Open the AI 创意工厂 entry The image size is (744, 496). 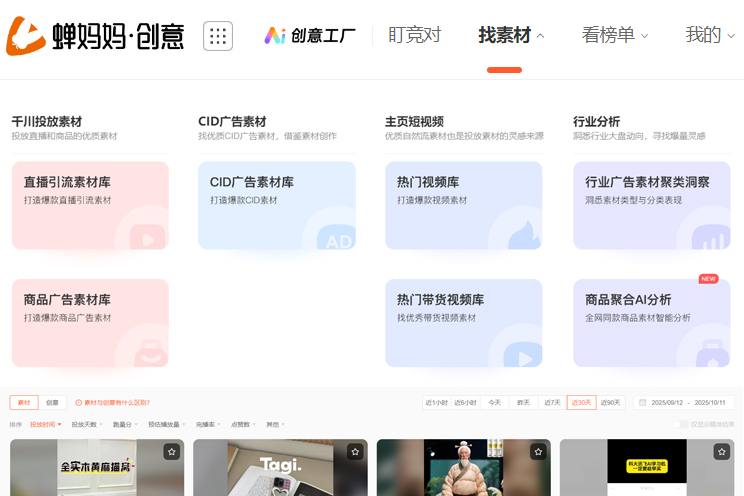point(310,36)
